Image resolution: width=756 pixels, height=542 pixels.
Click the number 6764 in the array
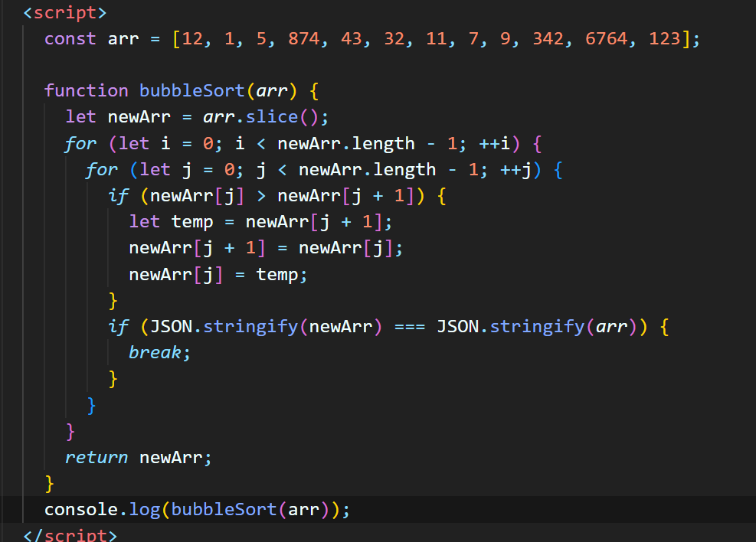tap(607, 38)
